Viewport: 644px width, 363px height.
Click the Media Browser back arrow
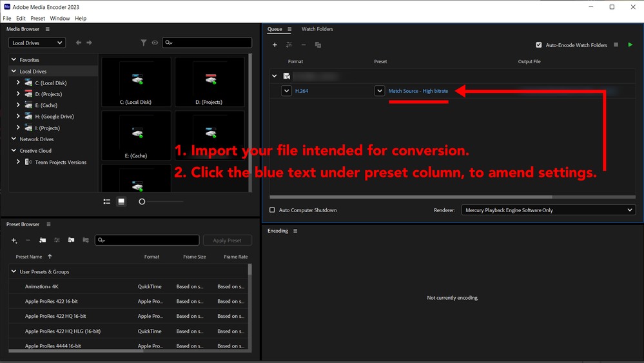pos(79,43)
